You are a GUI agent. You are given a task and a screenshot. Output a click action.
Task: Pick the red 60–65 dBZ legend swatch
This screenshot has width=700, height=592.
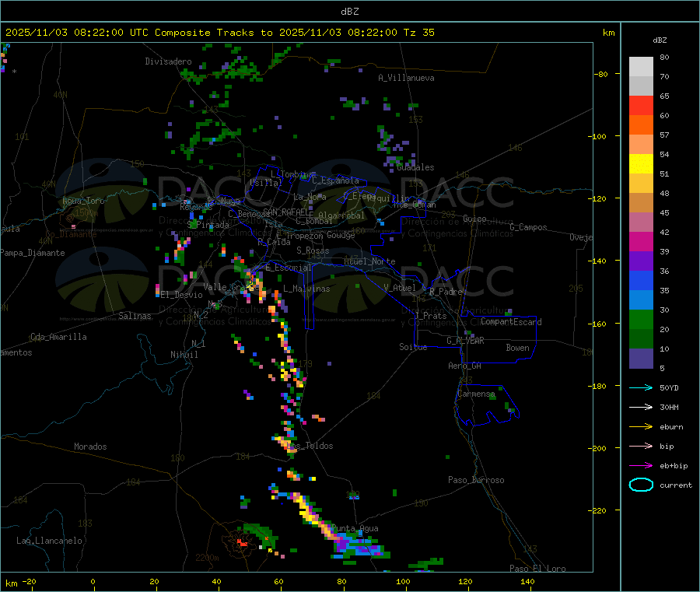click(641, 105)
